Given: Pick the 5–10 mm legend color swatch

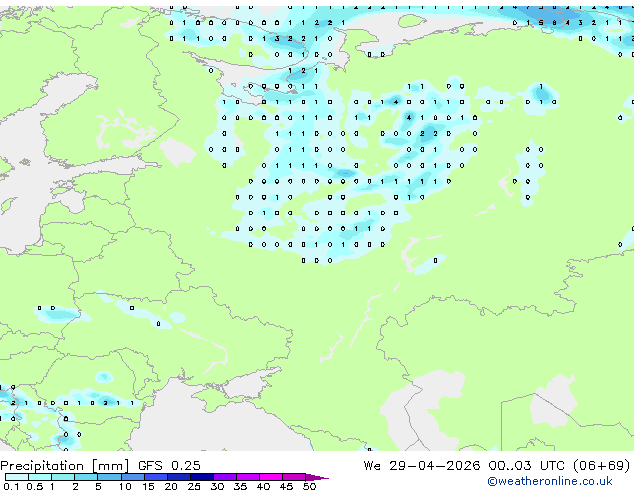Looking at the screenshot, I should tap(110, 477).
